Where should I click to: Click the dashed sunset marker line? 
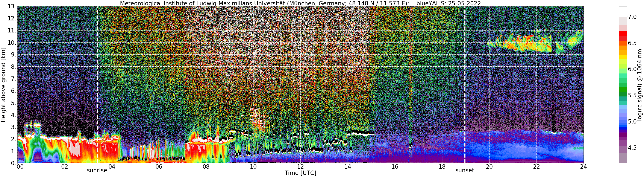coord(465,85)
